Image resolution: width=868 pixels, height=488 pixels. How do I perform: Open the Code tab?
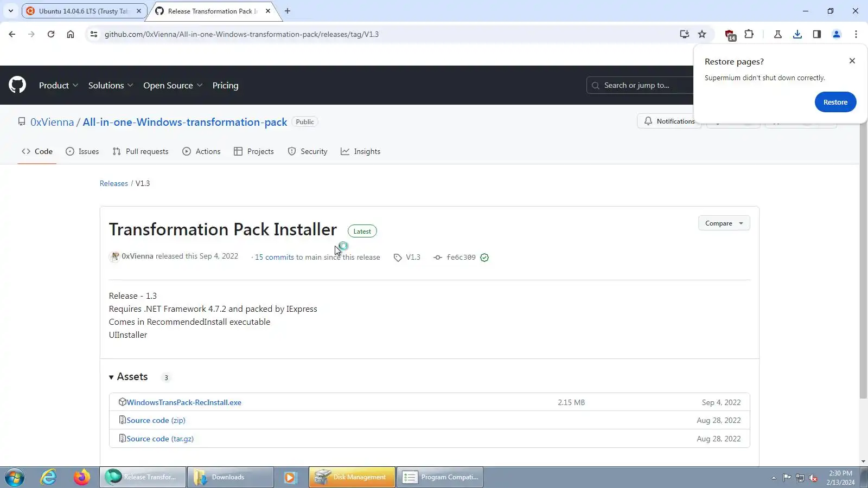[37, 151]
